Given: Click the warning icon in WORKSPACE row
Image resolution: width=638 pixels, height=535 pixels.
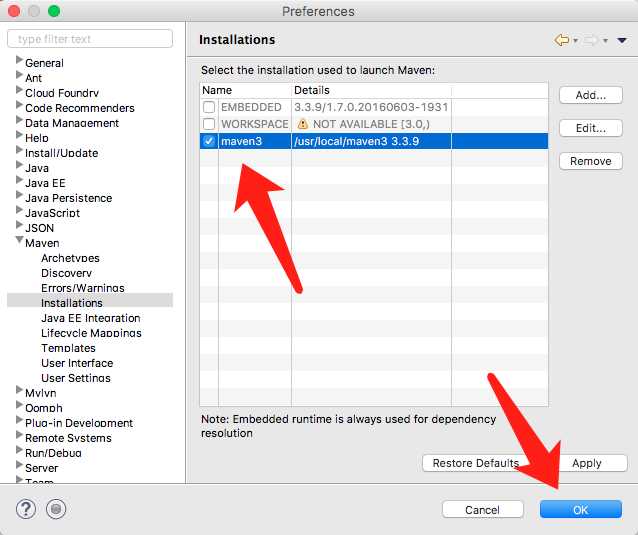Looking at the screenshot, I should [x=302, y=124].
